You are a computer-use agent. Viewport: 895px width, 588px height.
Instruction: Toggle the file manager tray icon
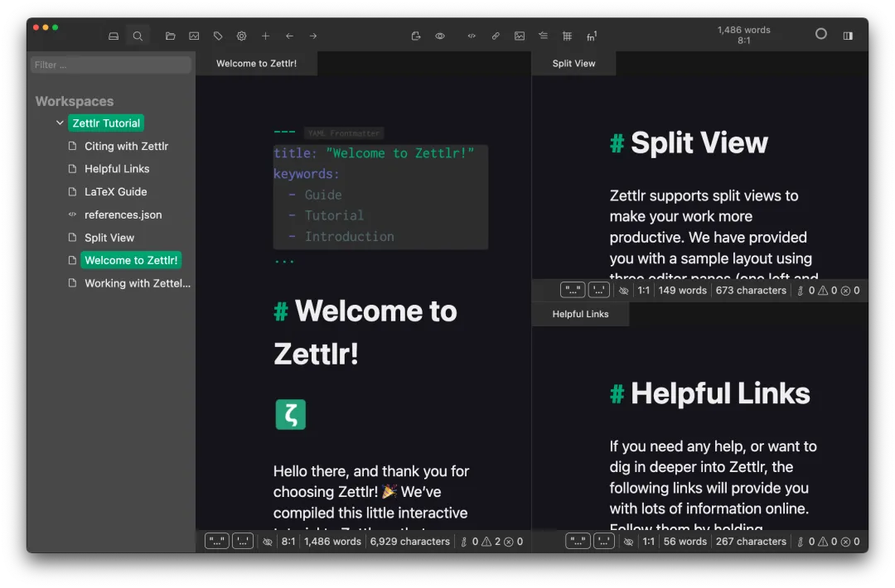tap(114, 36)
